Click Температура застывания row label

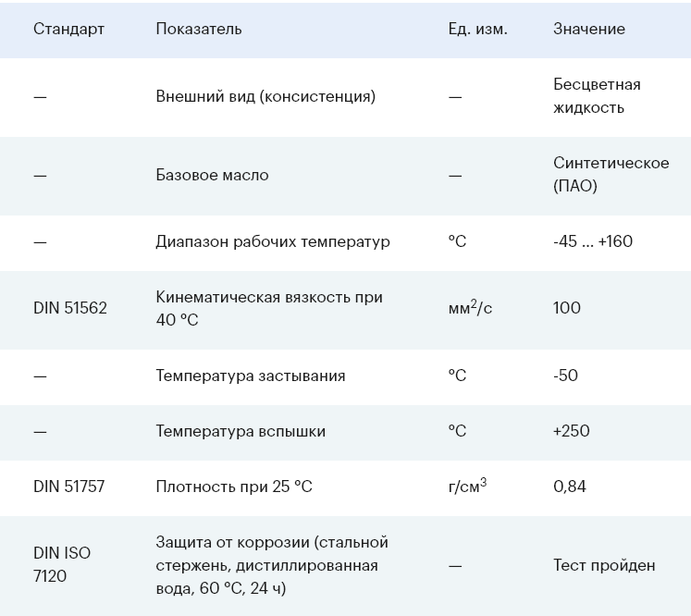pyautogui.click(x=251, y=376)
